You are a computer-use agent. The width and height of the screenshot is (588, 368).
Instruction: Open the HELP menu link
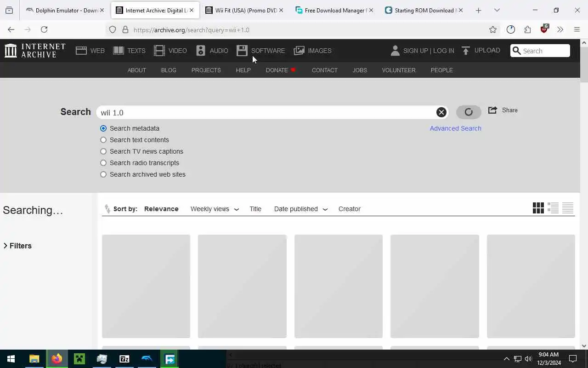tap(243, 70)
